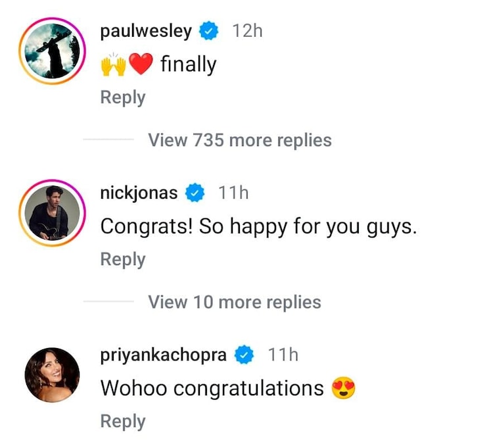Viewport: 493px width, 448px height.
Task: Click the 11h timestamp beside nickjonas
Action: click(x=233, y=193)
